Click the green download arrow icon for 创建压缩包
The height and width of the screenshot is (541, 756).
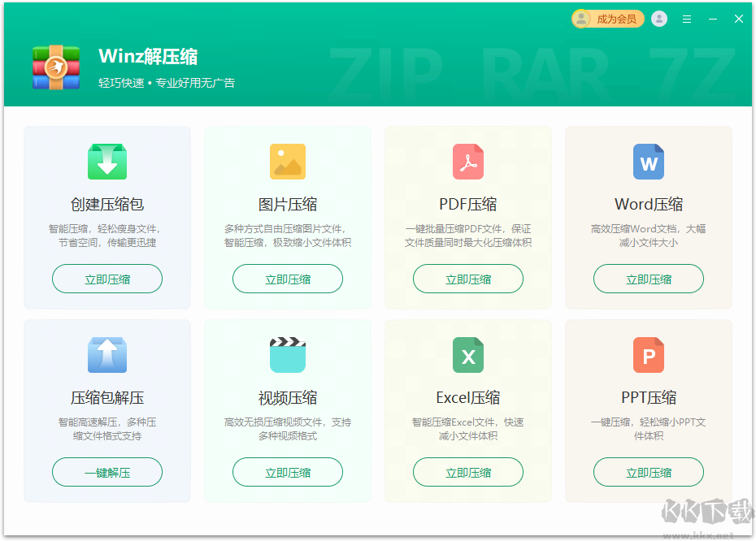click(x=107, y=162)
